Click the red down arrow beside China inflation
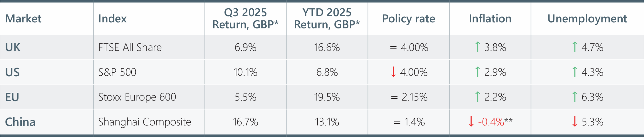 click(471, 122)
